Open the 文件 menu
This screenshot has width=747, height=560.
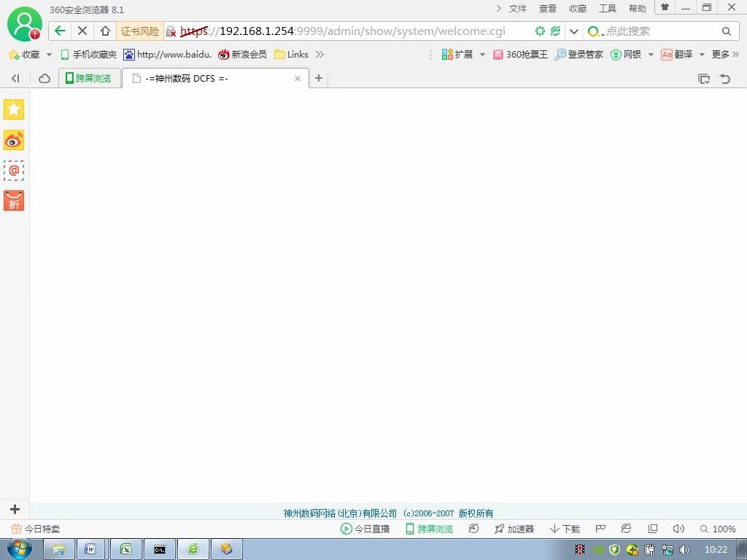(517, 9)
